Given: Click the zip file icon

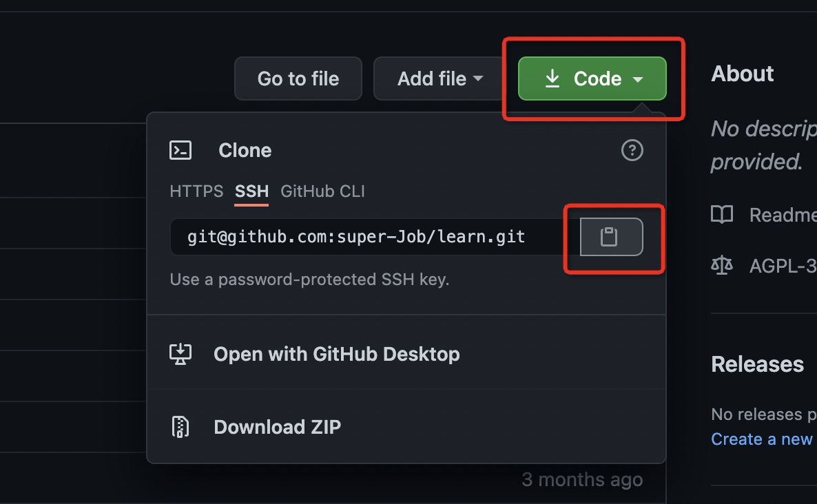Looking at the screenshot, I should click(180, 427).
